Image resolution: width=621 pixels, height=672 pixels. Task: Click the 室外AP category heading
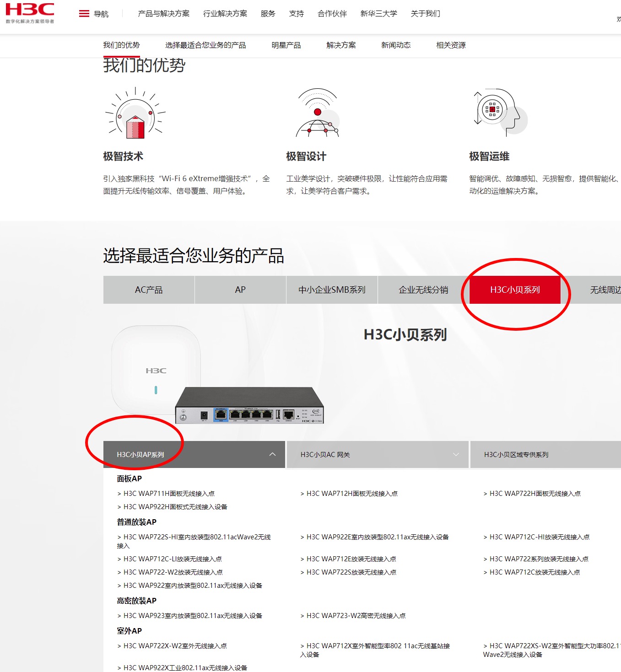(x=130, y=631)
